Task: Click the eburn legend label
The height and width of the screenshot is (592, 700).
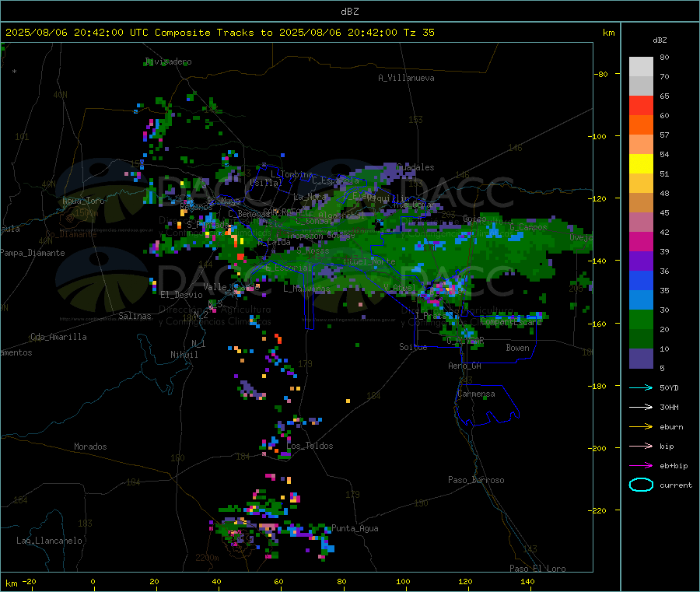Action: pyautogui.click(x=671, y=427)
